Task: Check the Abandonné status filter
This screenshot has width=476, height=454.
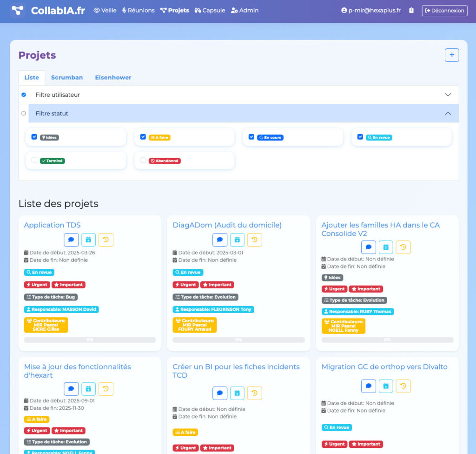Action: click(x=143, y=160)
